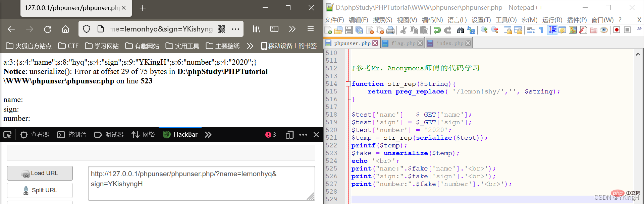Click the Save All icon in Notepad++
The width and height of the screenshot is (644, 204).
click(359, 30)
